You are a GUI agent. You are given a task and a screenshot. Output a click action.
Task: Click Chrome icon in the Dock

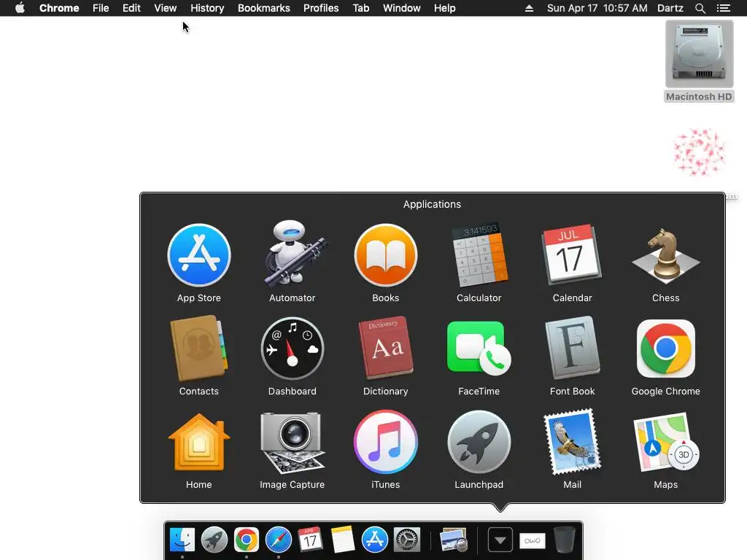[x=247, y=540]
